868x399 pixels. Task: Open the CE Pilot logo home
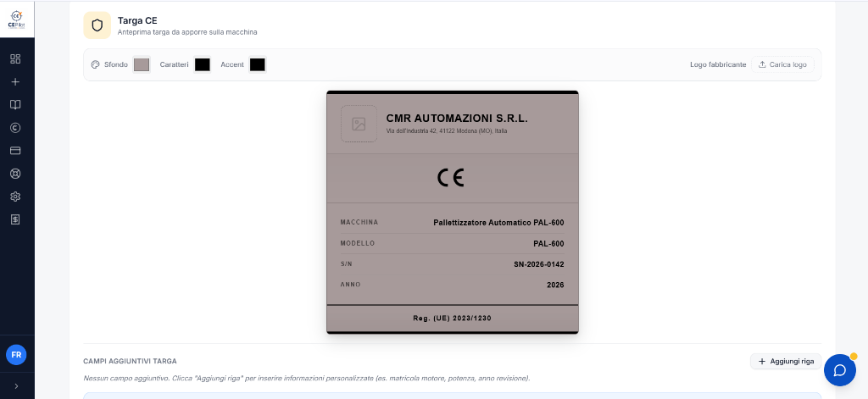click(17, 19)
